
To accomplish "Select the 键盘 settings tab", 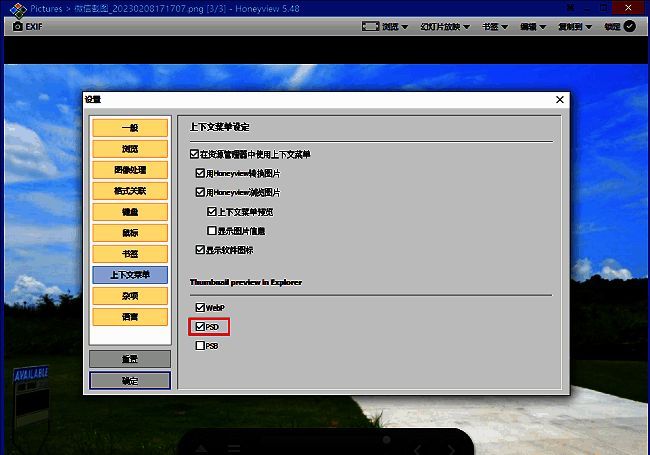I will pos(130,212).
